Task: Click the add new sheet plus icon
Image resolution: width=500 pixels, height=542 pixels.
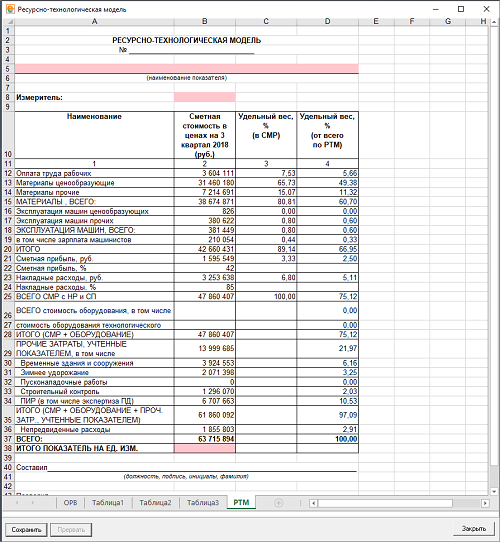Action: click(x=278, y=503)
